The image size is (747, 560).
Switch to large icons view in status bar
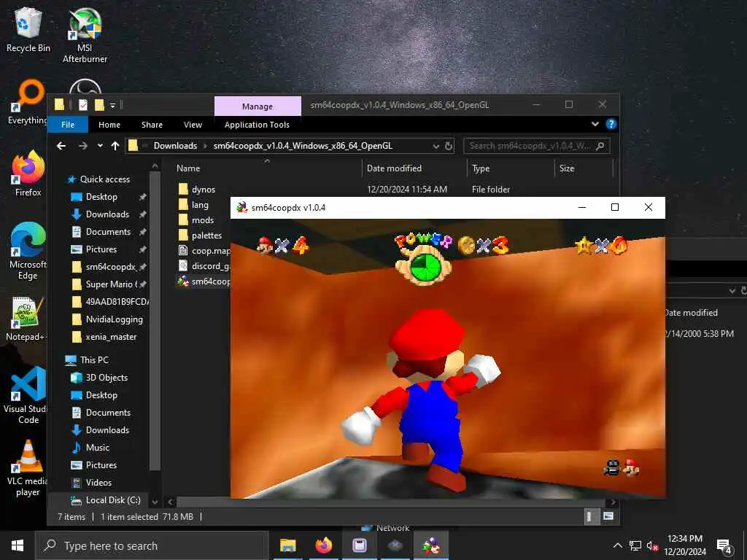pyautogui.click(x=608, y=516)
